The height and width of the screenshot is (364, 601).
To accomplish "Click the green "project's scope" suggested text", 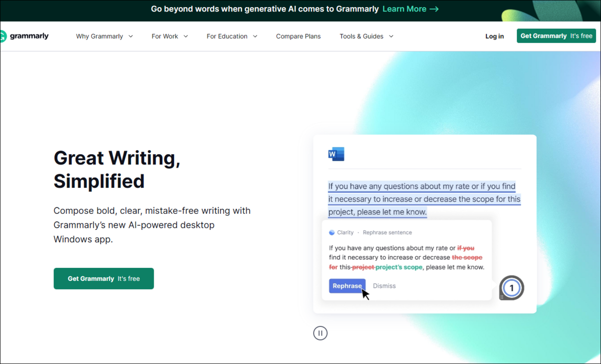I will click(399, 267).
